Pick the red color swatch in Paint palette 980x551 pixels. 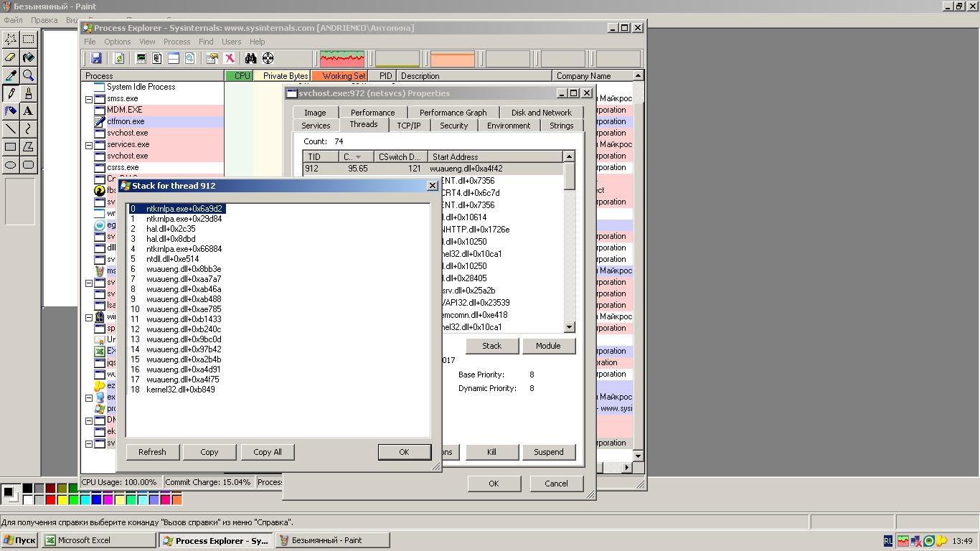[x=50, y=499]
